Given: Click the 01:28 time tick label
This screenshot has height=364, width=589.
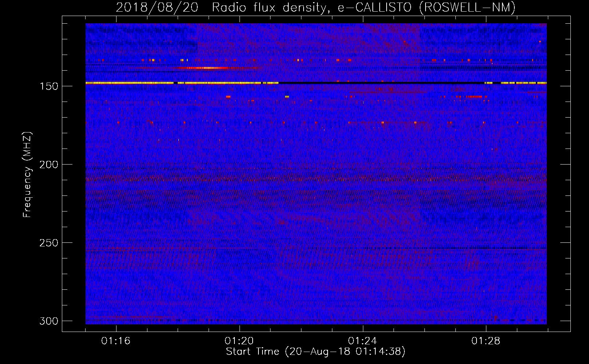Looking at the screenshot, I should (x=486, y=341).
